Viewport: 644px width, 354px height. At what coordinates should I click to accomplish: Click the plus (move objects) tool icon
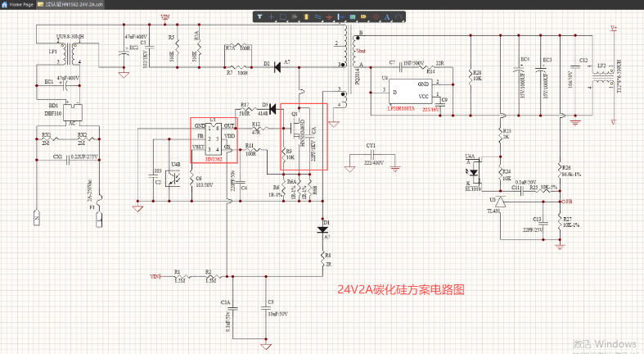(271, 17)
